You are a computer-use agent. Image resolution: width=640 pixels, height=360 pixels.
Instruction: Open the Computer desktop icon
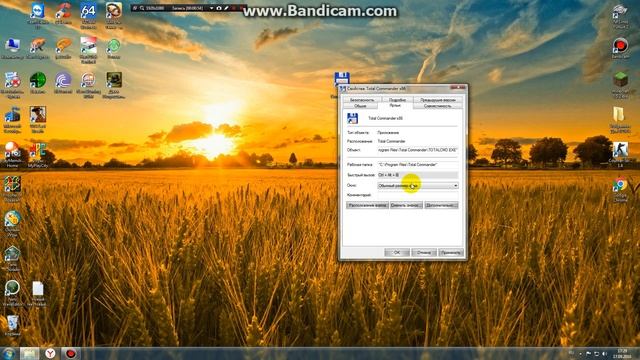tap(12, 46)
